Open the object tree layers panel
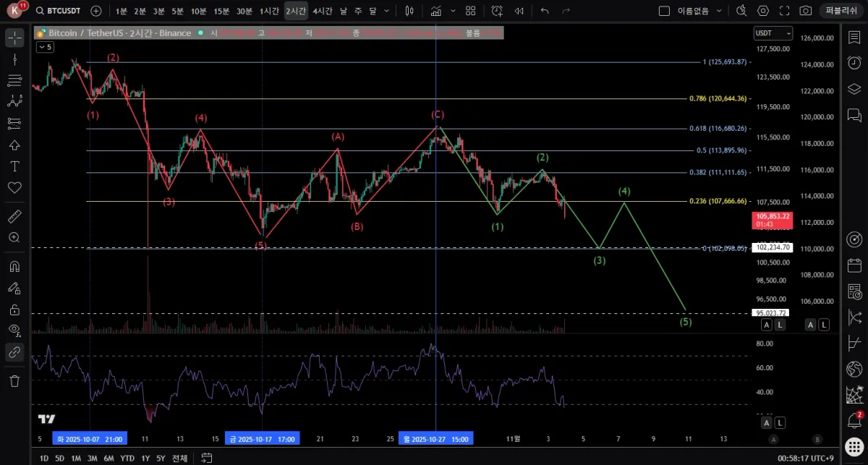Screen dimensions: 868x465 click(854, 88)
